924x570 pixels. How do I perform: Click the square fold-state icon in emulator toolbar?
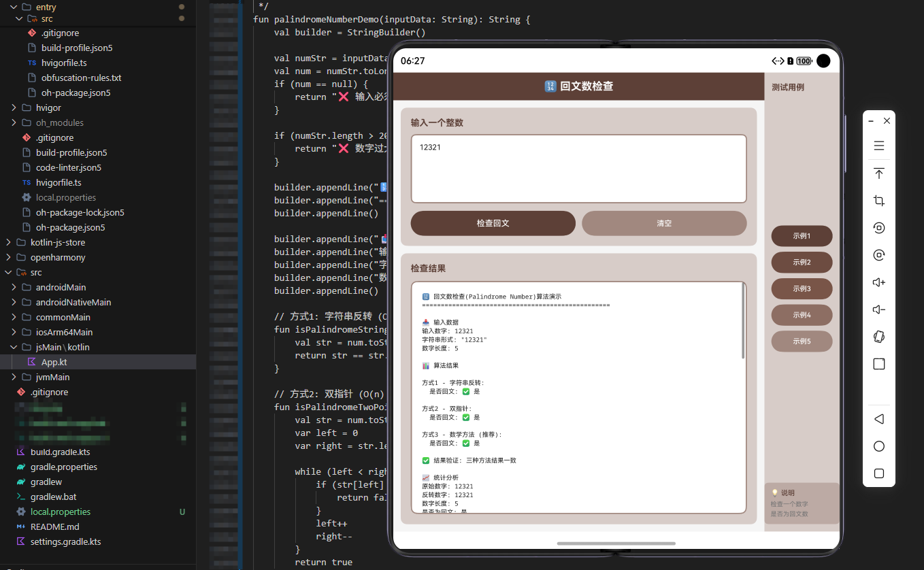tap(879, 364)
